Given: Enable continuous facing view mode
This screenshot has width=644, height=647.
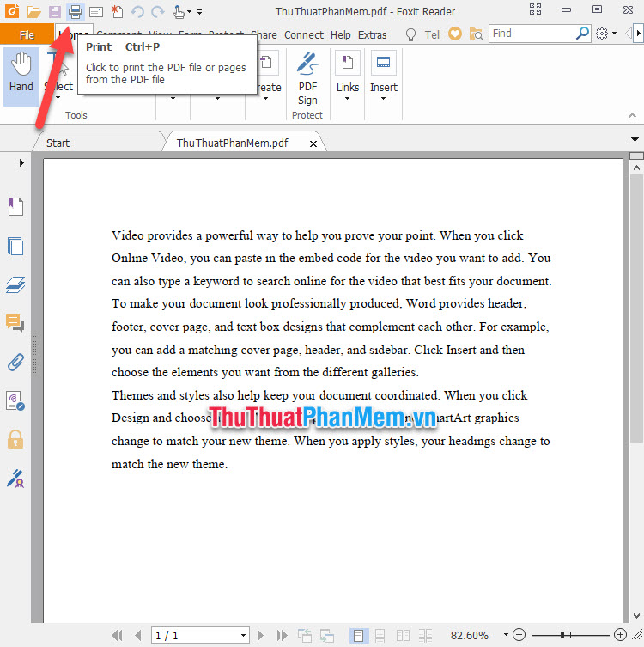Looking at the screenshot, I should point(425,636).
